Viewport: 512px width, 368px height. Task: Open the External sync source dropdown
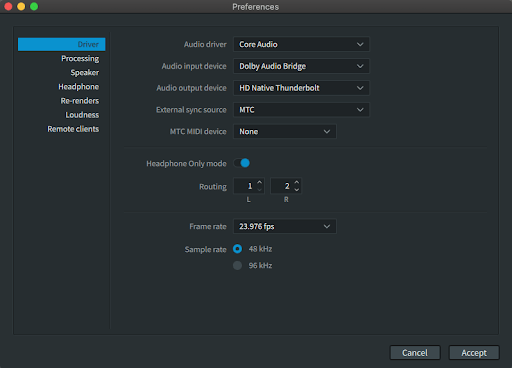pos(301,110)
